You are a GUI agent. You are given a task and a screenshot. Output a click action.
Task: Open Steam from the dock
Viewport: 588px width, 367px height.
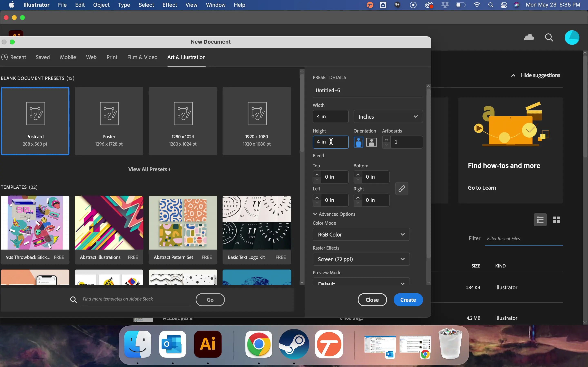tap(294, 344)
